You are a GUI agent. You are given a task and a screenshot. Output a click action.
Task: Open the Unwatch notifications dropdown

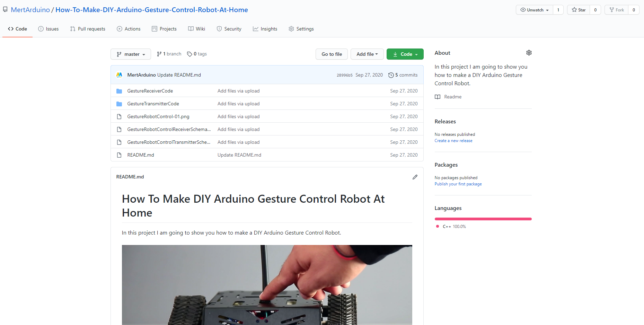[535, 10]
